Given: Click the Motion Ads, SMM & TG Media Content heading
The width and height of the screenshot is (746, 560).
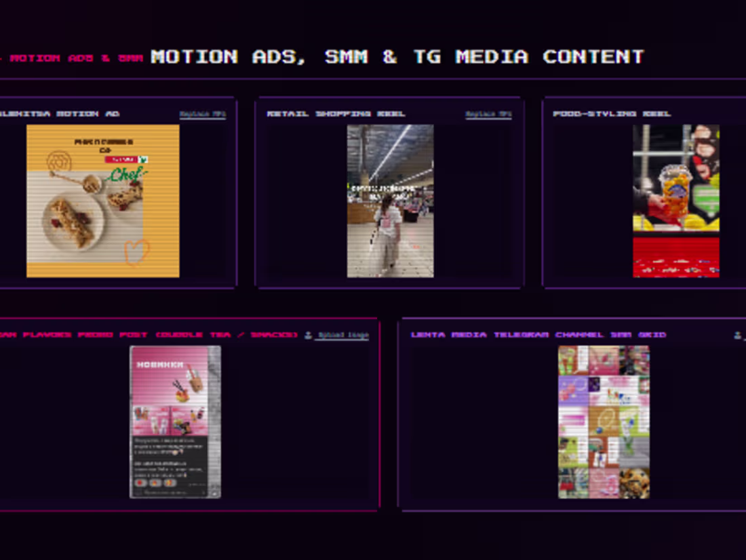Looking at the screenshot, I should pyautogui.click(x=397, y=57).
